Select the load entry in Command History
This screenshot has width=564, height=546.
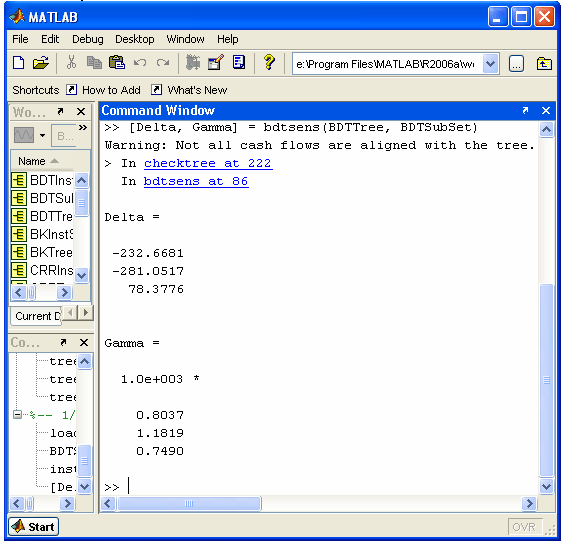pos(63,433)
